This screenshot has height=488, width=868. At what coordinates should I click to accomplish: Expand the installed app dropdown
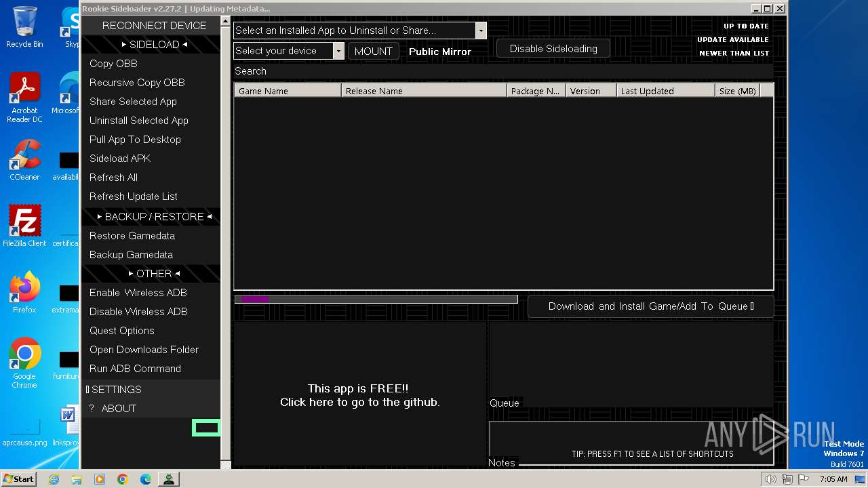[481, 30]
